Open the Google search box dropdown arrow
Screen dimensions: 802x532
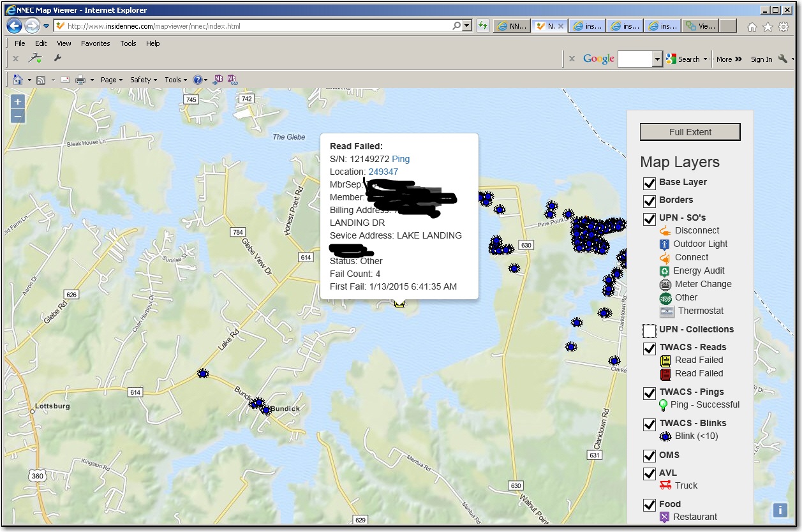click(657, 59)
